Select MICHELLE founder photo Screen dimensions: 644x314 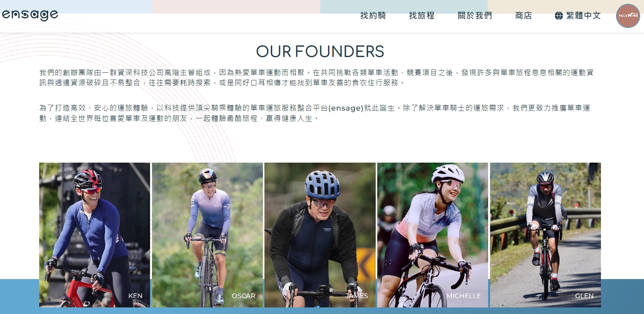click(x=433, y=235)
